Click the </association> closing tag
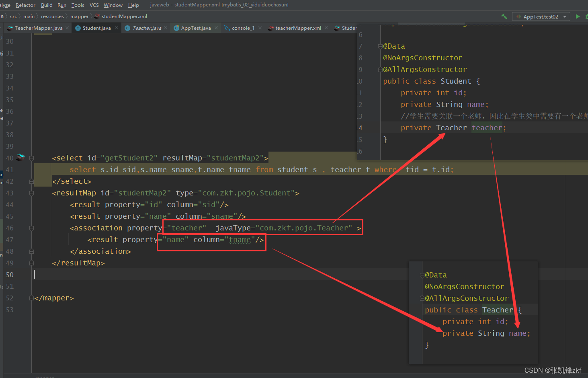Viewport: 588px width, 378px height. pos(100,251)
